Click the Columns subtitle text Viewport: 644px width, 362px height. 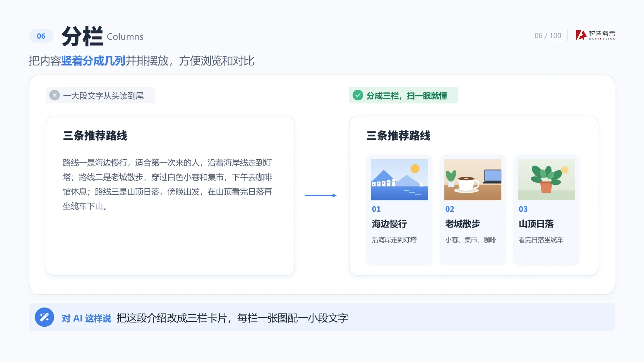click(125, 37)
